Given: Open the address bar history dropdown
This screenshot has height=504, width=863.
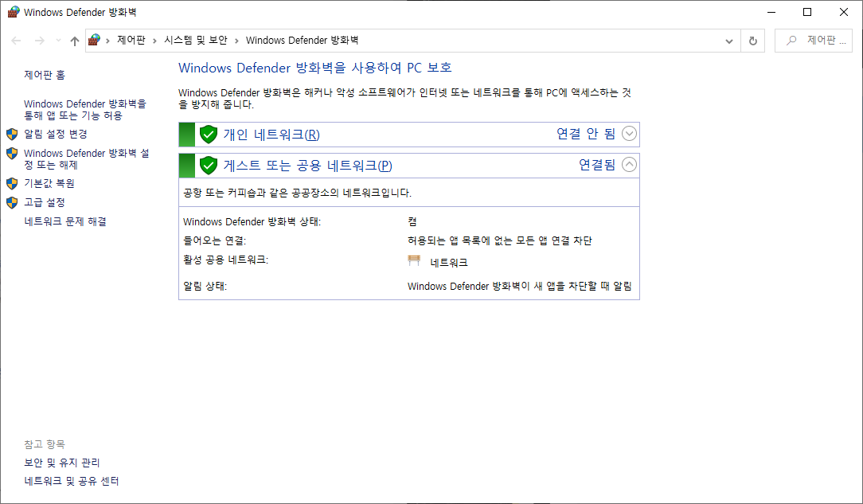Looking at the screenshot, I should 729,41.
